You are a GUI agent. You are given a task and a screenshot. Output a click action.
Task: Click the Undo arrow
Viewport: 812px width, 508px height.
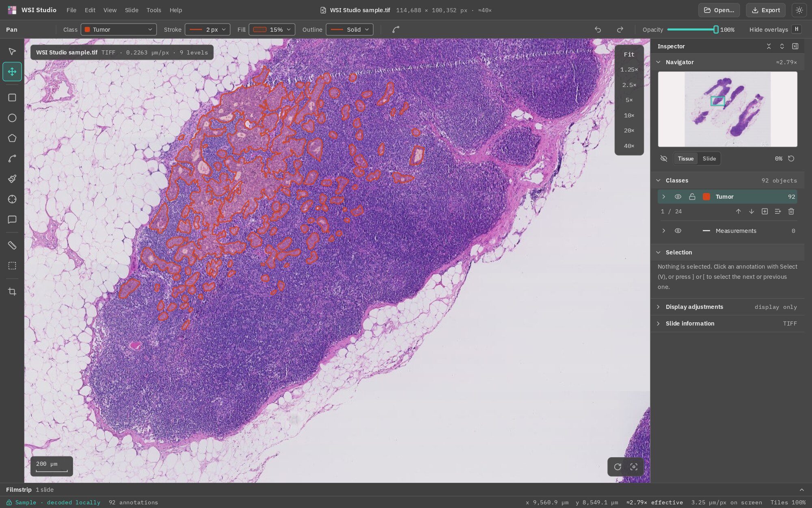598,30
